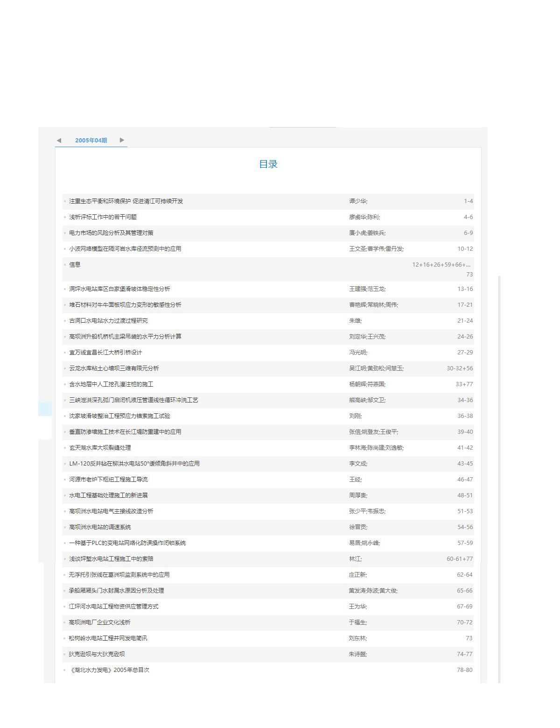
Task: Open article 松树岭水电站工程并网发电简讯
Action: coord(108,638)
